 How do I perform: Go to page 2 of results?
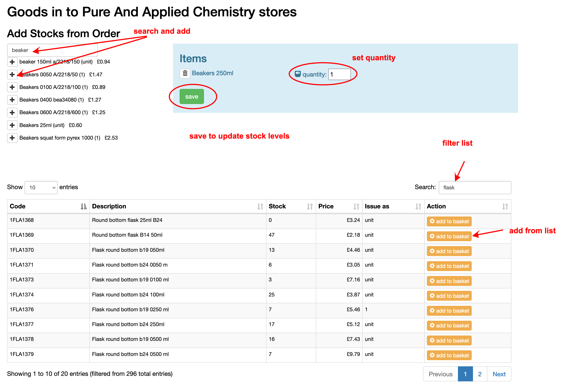pyautogui.click(x=479, y=374)
